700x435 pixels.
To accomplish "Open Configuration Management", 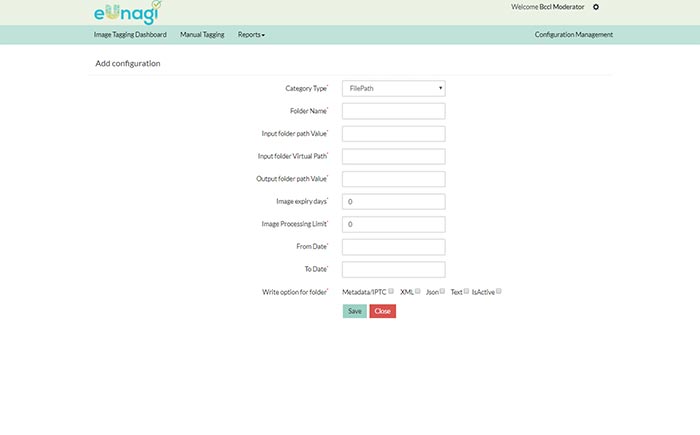I will coord(573,35).
